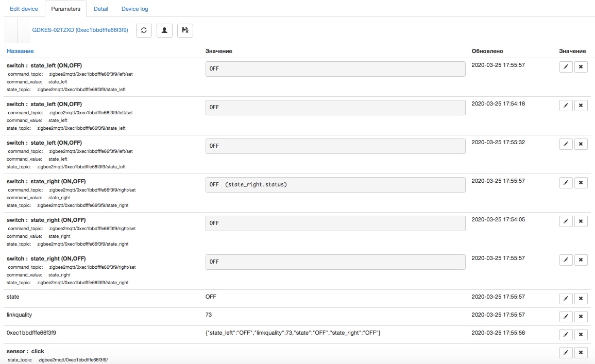Click the refresh icon next to device name
The image size is (595, 364).
[x=144, y=30]
